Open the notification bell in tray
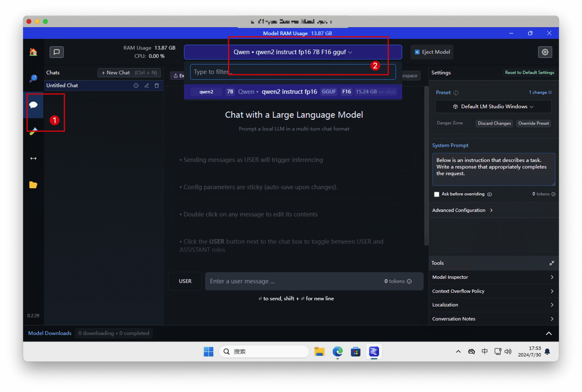582x392 pixels. [x=547, y=351]
